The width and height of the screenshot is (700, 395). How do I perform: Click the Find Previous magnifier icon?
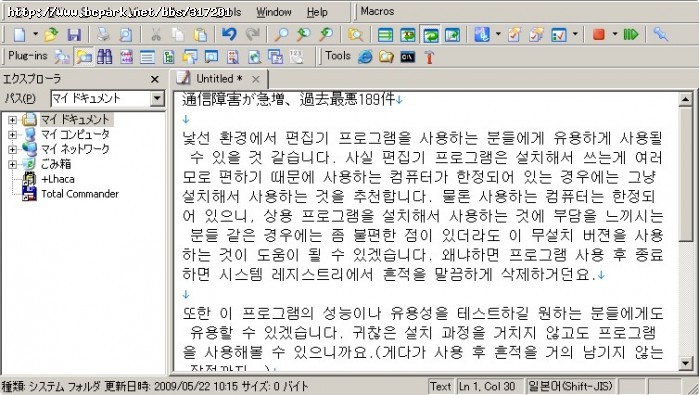[x=304, y=35]
